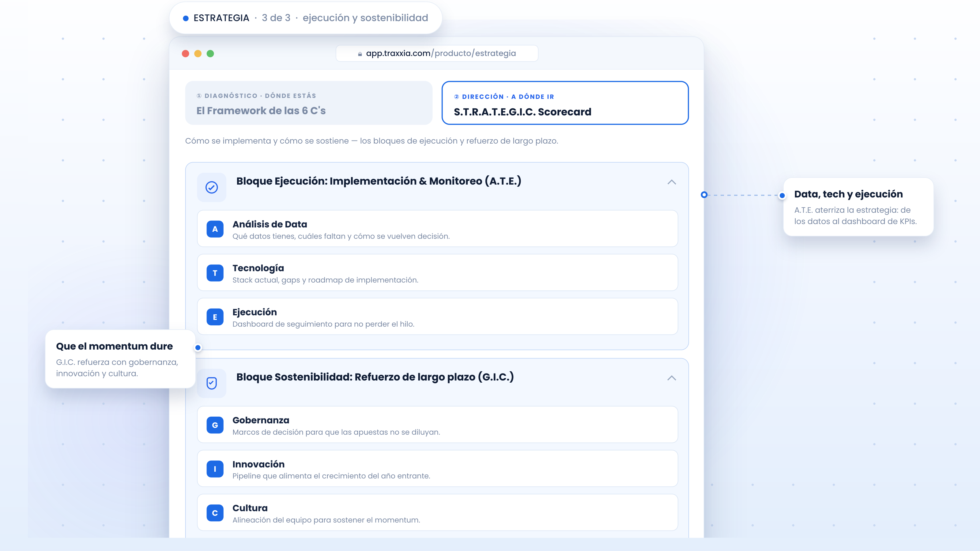Collapse the Bloque Ejecución section chevron
The width and height of the screenshot is (980, 551).
[672, 182]
